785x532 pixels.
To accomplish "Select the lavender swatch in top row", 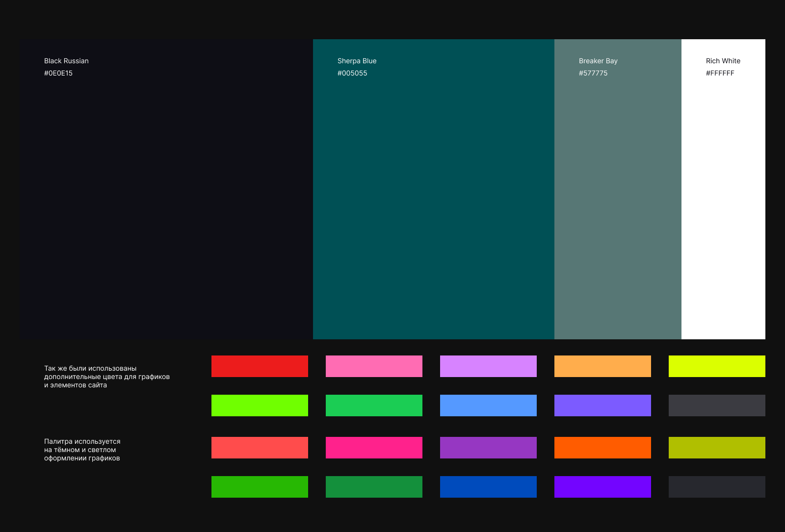I will coord(488,366).
